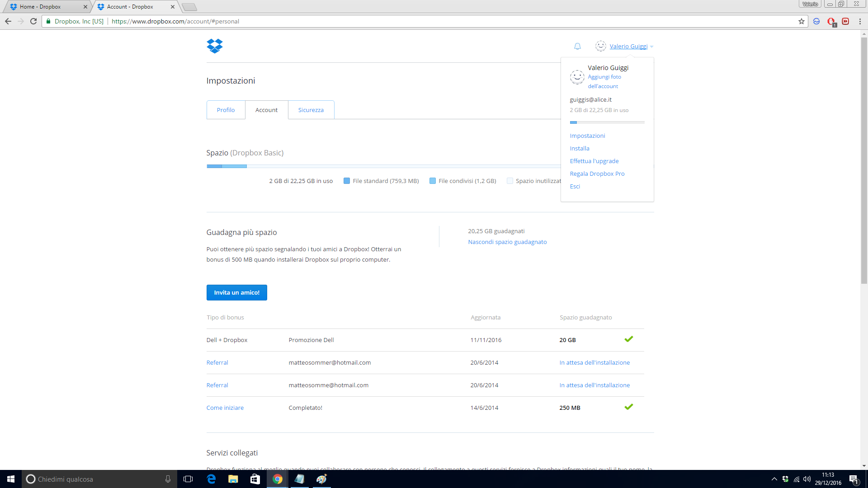Go back with the browser back arrow
Screen dimensions: 868x488
coord(8,21)
